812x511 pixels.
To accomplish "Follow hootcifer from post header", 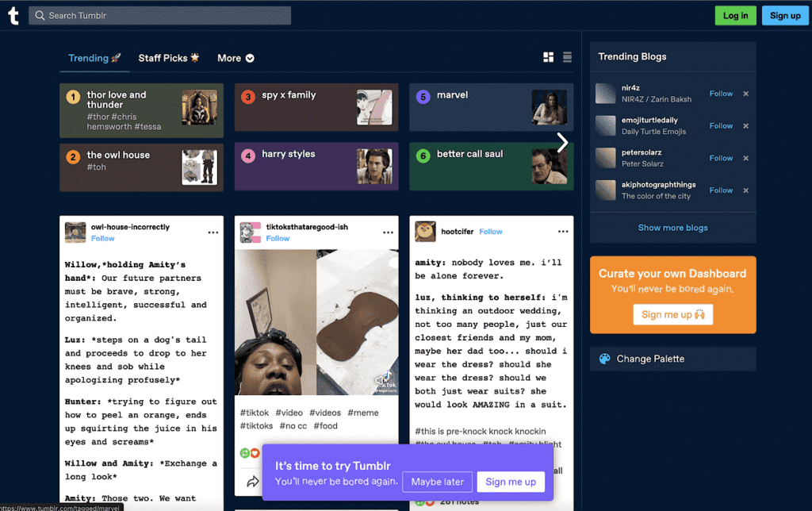I will [490, 232].
